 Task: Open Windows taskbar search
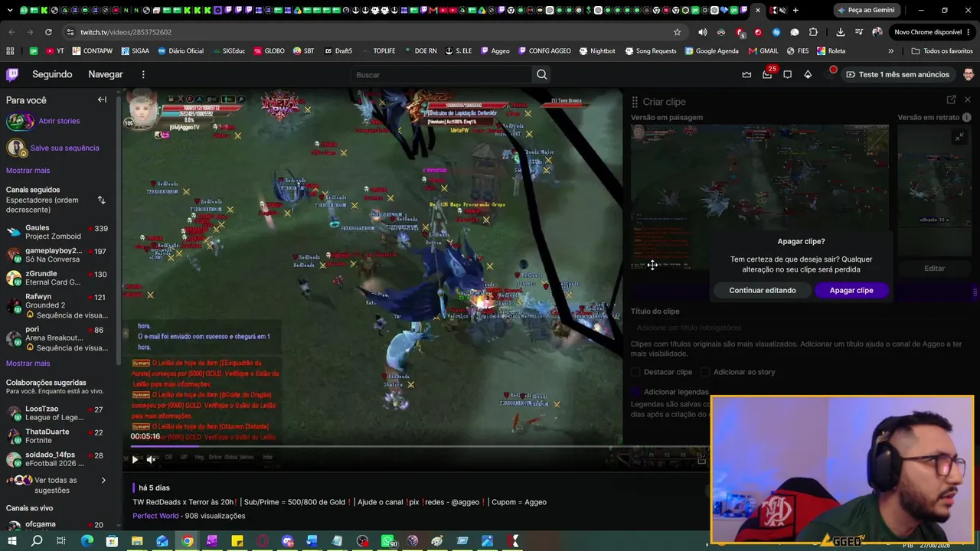[37, 541]
